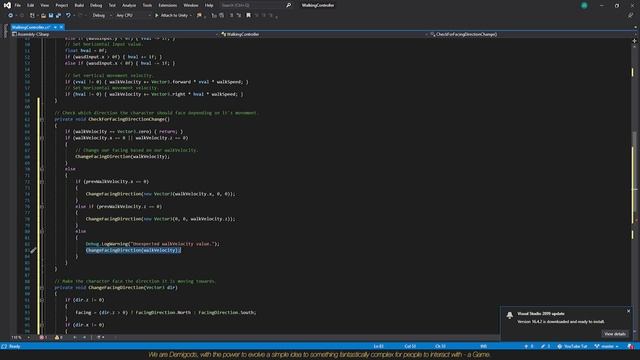Open the Build menu
This screenshot has height=360, width=640.
pyautogui.click(x=79, y=5)
